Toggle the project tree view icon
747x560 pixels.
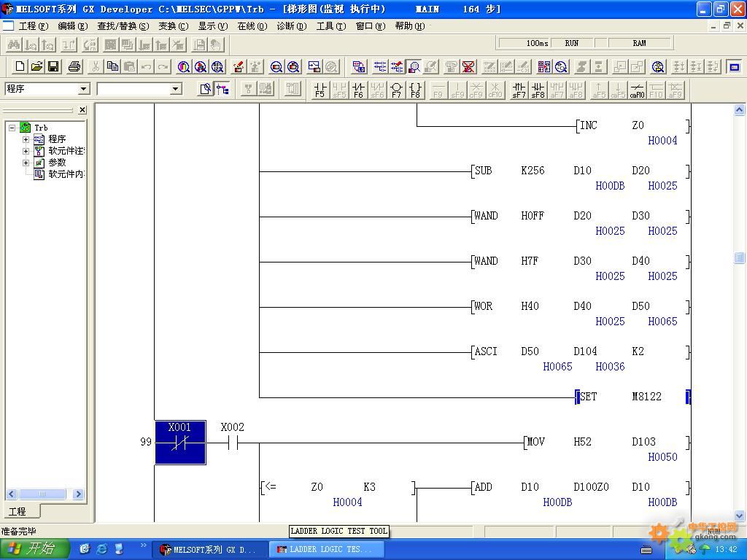(x=222, y=89)
